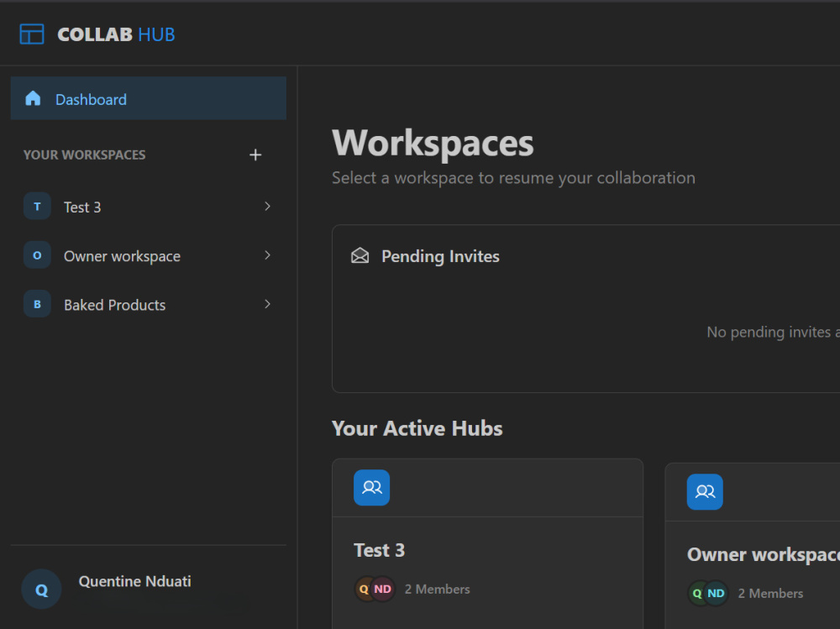This screenshot has height=629, width=840.
Task: Click Quentine Nduati profile name
Action: tap(135, 581)
